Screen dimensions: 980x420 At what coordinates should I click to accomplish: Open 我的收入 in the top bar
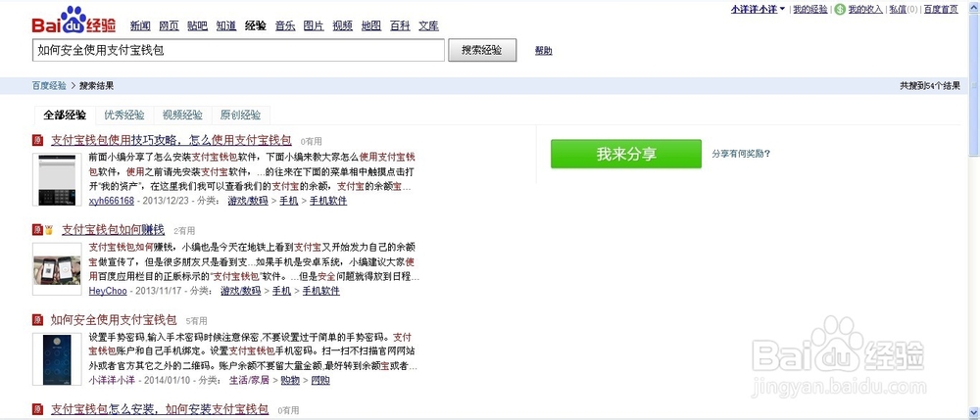[x=865, y=10]
